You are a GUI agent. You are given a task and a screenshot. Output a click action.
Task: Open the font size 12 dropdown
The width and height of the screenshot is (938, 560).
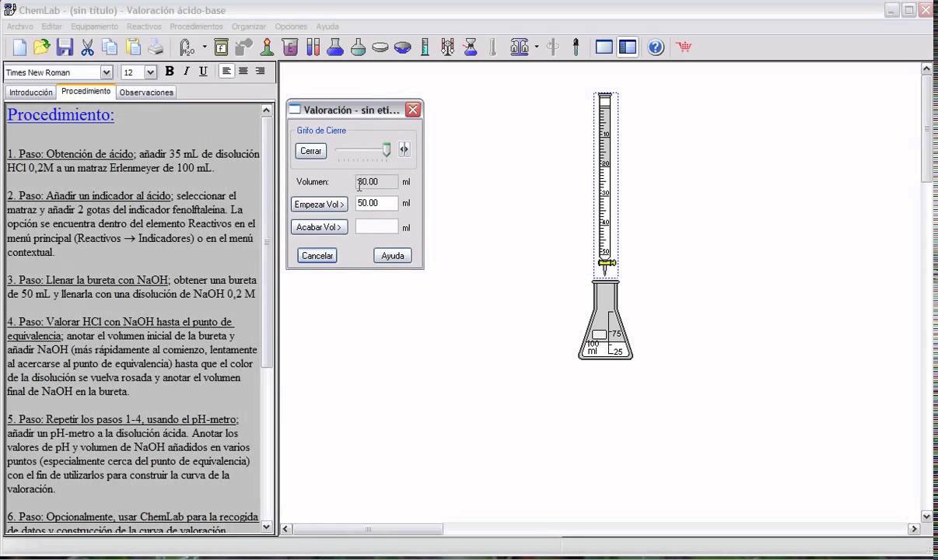[150, 72]
